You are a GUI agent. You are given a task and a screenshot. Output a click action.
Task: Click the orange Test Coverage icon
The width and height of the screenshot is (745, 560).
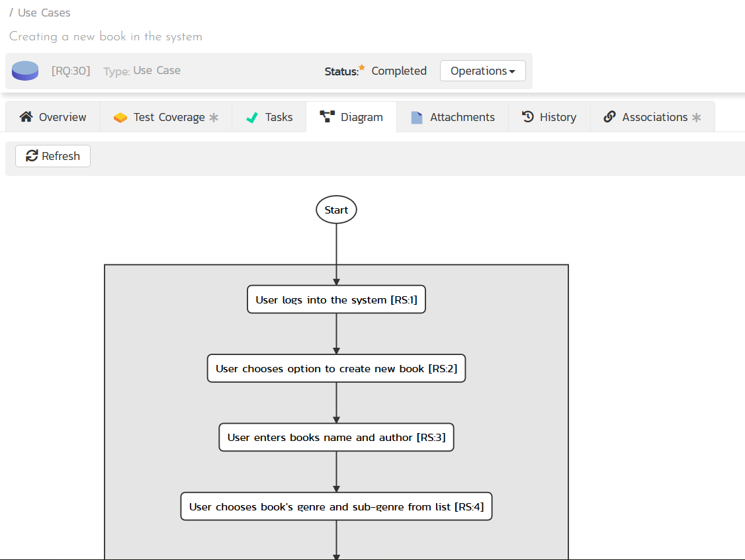[x=120, y=117]
